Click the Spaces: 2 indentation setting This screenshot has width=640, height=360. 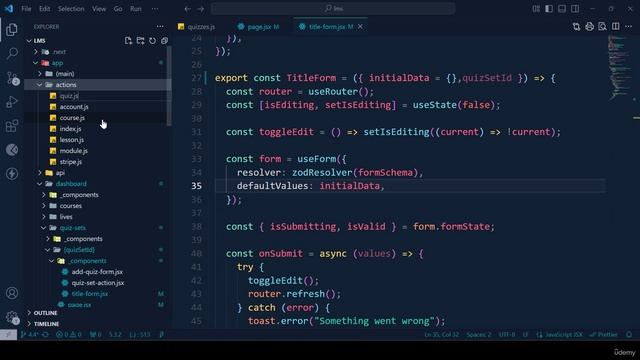coord(479,334)
